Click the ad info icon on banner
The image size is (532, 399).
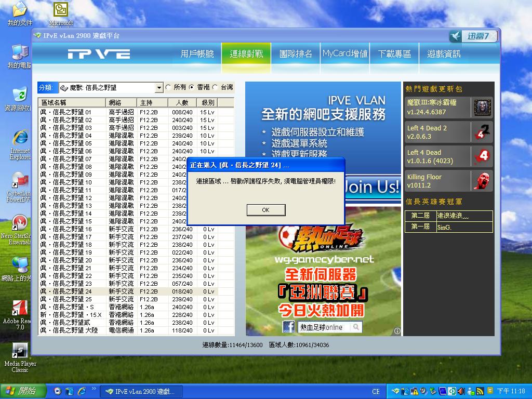[397, 331]
